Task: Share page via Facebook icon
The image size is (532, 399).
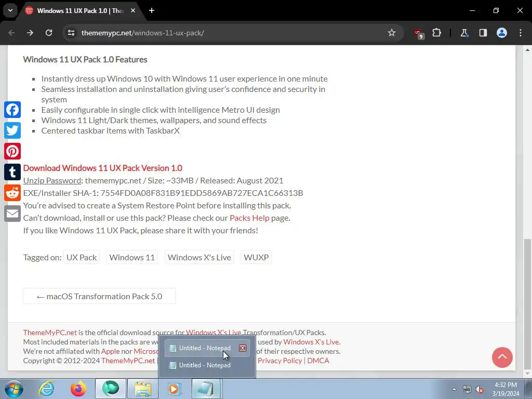Action: (12, 110)
